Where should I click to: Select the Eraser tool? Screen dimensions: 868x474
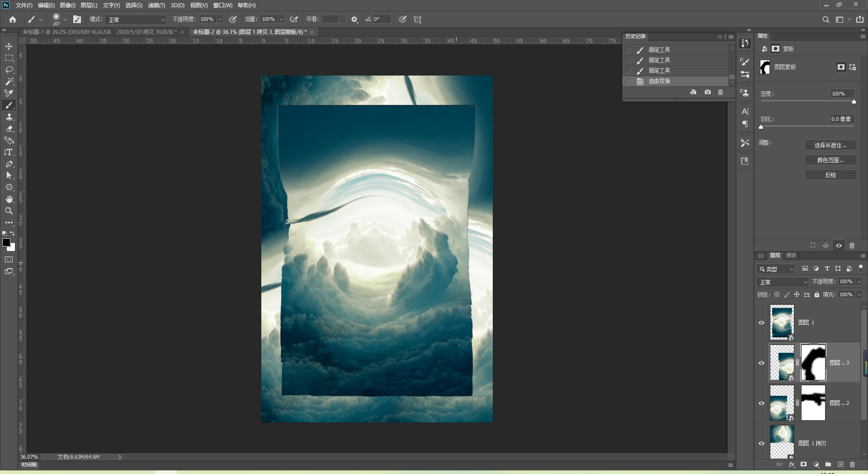[9, 128]
